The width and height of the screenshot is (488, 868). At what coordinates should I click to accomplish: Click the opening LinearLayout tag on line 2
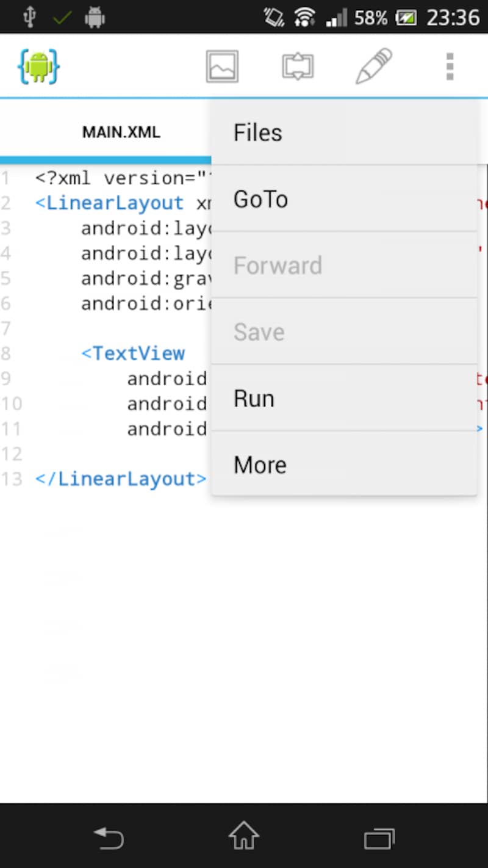[x=110, y=203]
